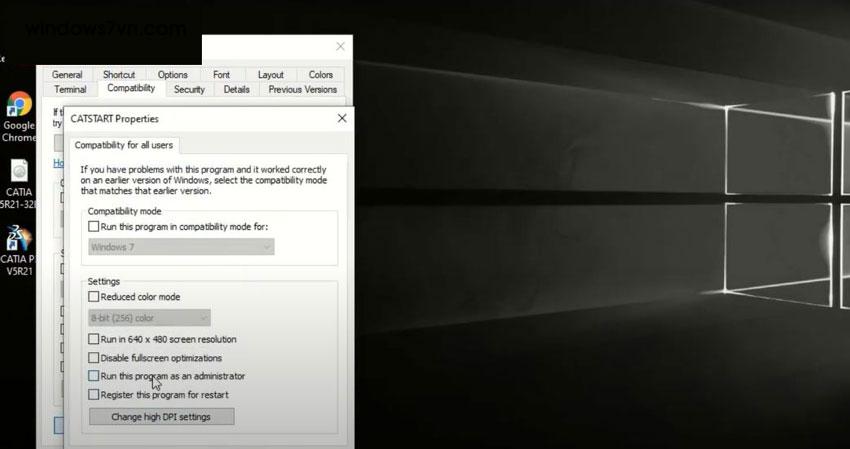Open the Windows 7 compatibility mode dropdown
The width and height of the screenshot is (850, 449).
(181, 246)
